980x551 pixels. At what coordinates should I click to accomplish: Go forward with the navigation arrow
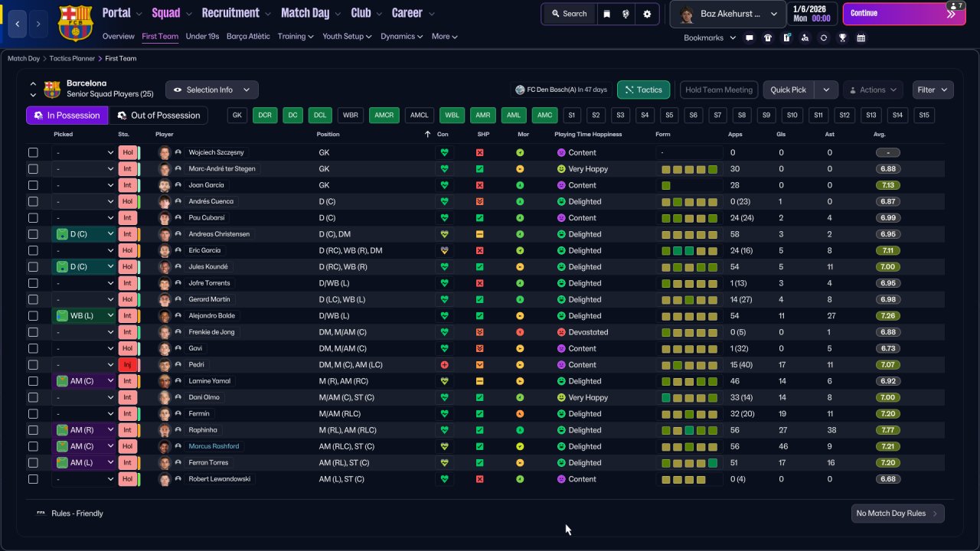pos(38,24)
